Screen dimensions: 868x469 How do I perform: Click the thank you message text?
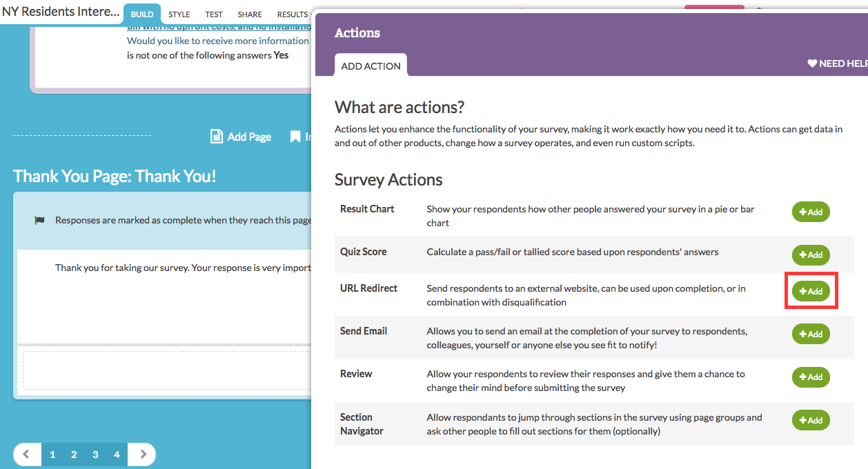point(183,268)
